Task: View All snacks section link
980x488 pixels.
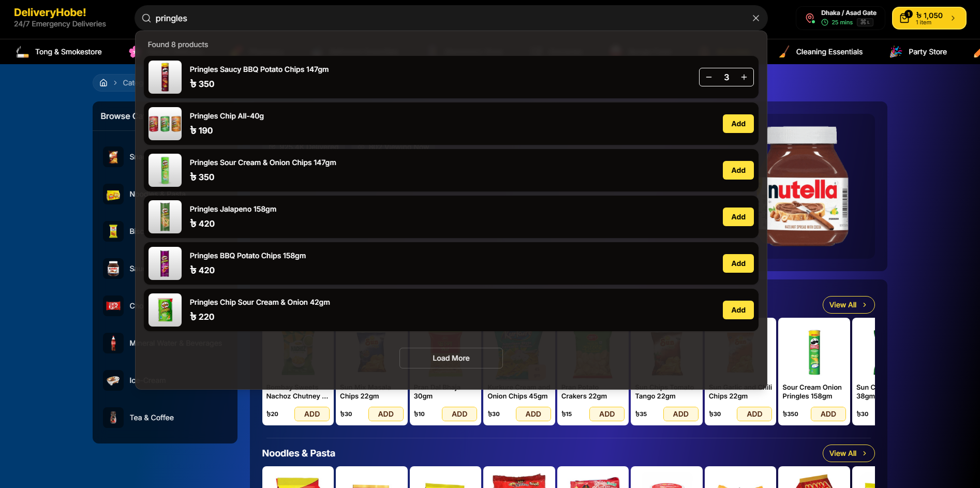Action: pyautogui.click(x=849, y=305)
